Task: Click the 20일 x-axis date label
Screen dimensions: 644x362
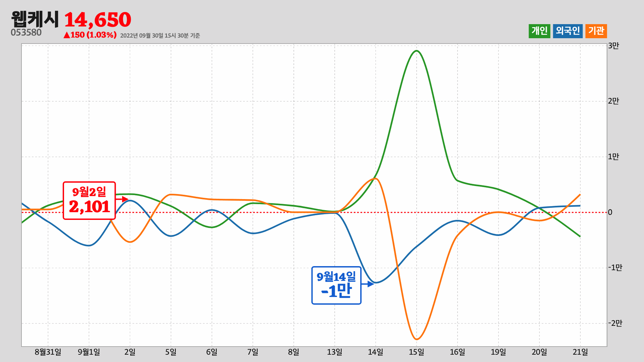Action: point(539,352)
